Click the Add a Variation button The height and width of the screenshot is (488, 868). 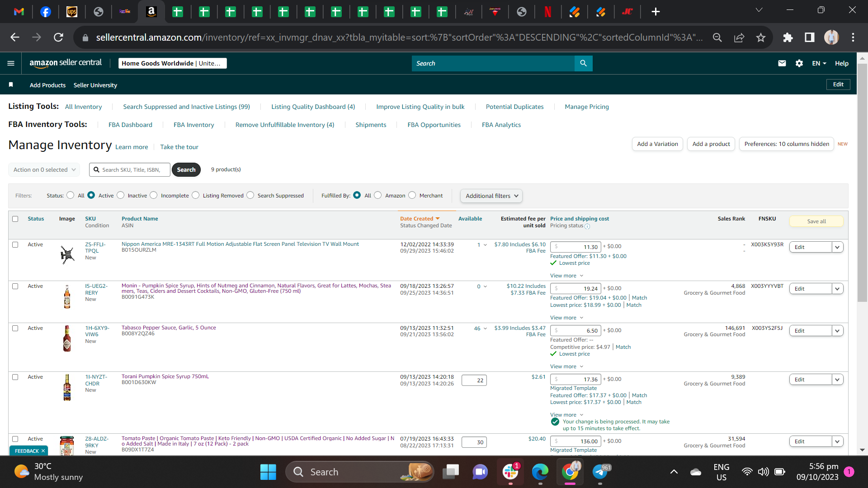click(x=657, y=144)
